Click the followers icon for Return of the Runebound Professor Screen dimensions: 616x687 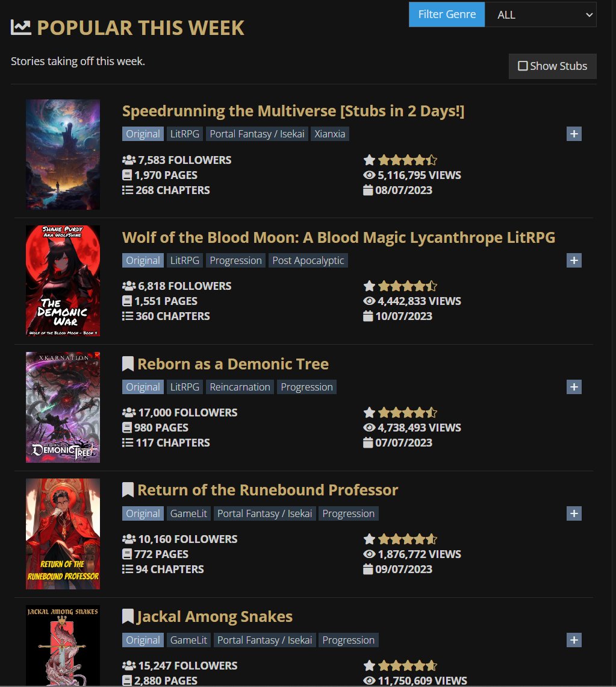click(129, 539)
